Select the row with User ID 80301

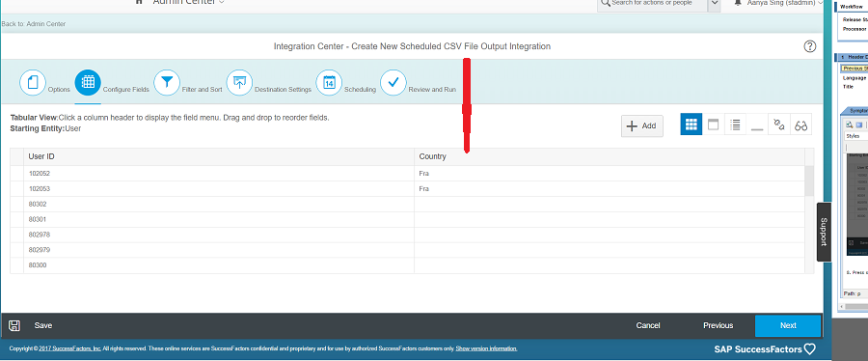407,219
